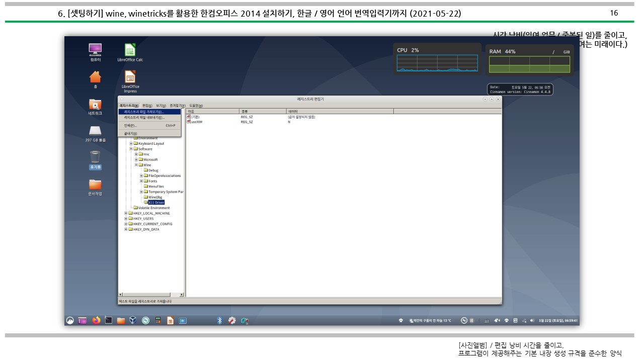Select the MenuFiles key
The width and height of the screenshot is (644, 362).
point(156,187)
